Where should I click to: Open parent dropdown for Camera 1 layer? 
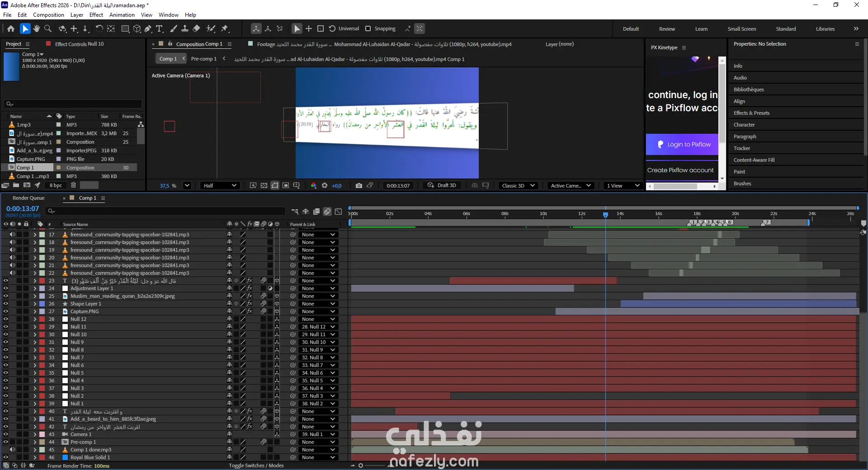[318, 434]
